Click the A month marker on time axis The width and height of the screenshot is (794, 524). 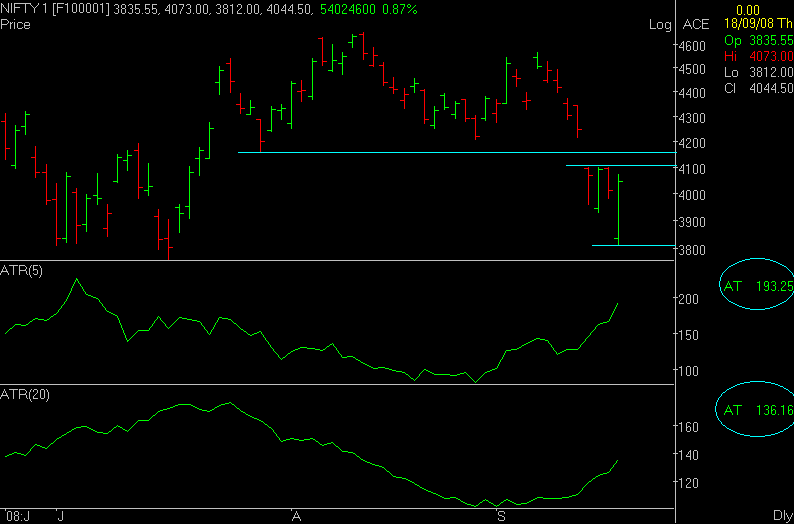click(297, 516)
